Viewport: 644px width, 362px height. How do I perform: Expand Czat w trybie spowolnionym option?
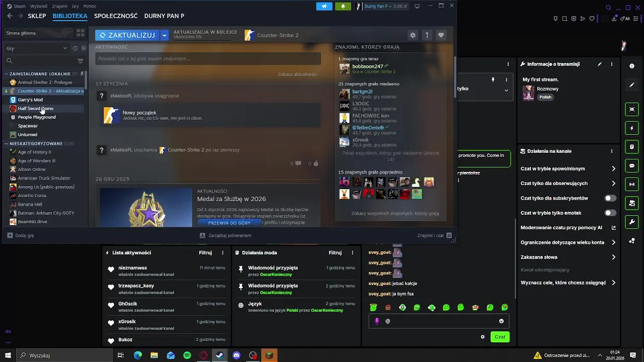(x=614, y=169)
